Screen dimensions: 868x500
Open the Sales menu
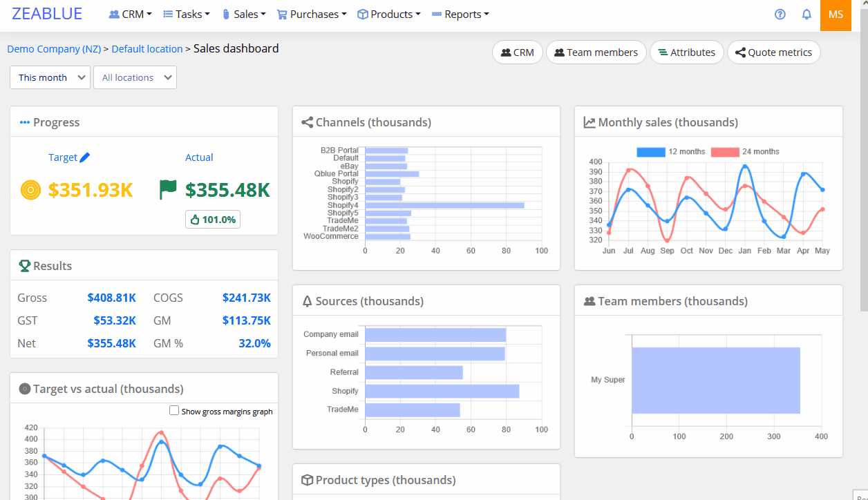pyautogui.click(x=243, y=14)
